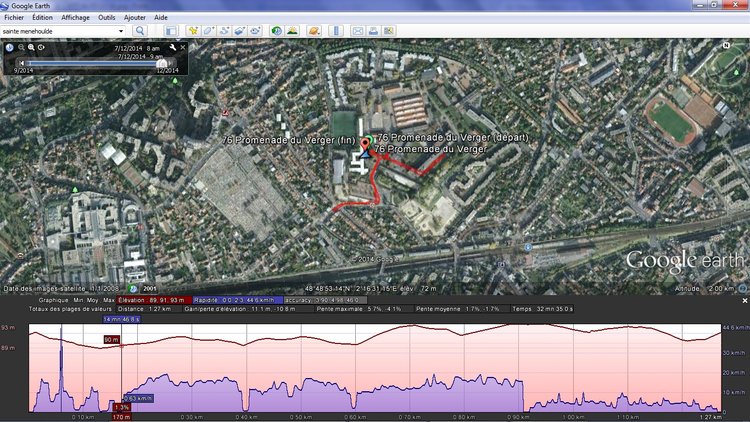Click the 1.3% slope tooltip

122,407
